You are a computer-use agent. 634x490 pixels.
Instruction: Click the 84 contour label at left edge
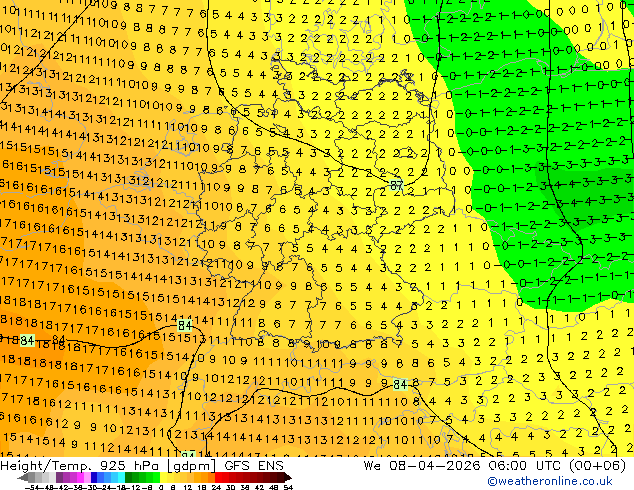coord(27,340)
